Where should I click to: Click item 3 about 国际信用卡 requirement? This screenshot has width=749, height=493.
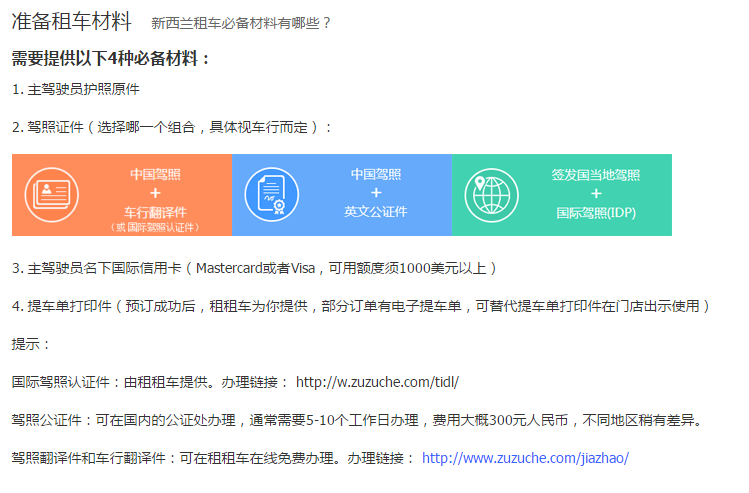[x=254, y=268]
